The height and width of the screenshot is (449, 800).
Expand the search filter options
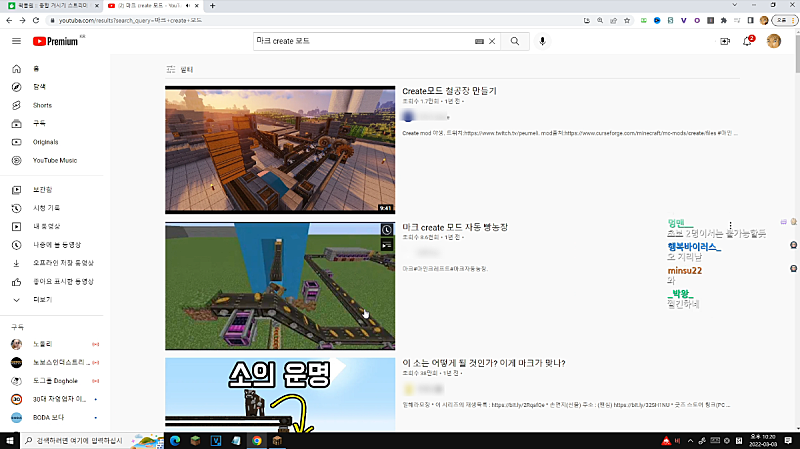tap(179, 69)
